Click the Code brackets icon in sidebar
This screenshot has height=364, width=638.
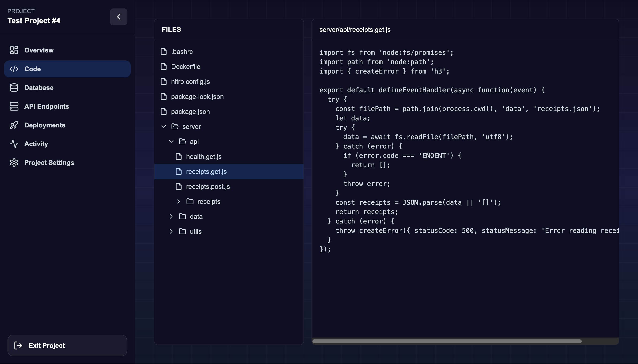[14, 69]
